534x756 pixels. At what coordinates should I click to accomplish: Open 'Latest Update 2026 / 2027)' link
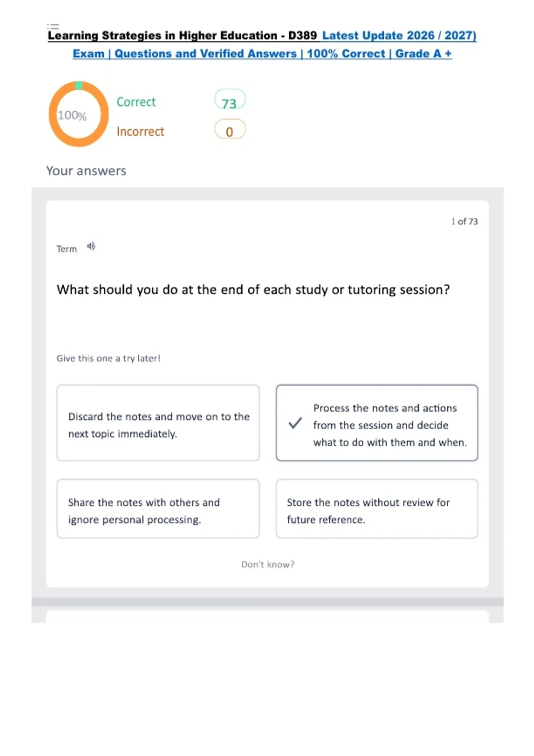[x=399, y=36]
